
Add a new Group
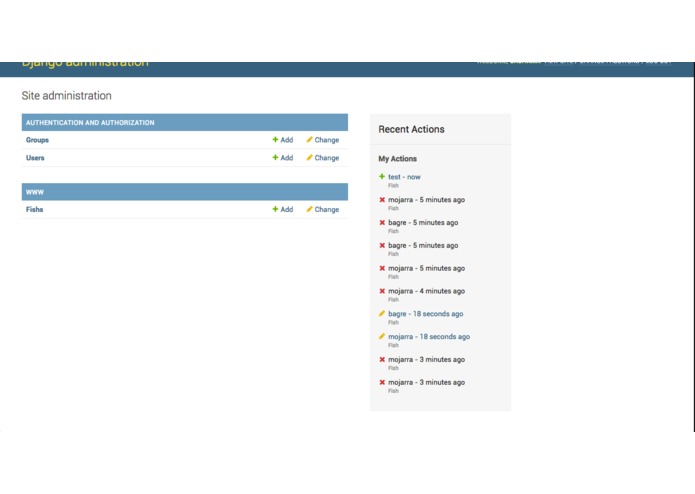(283, 140)
